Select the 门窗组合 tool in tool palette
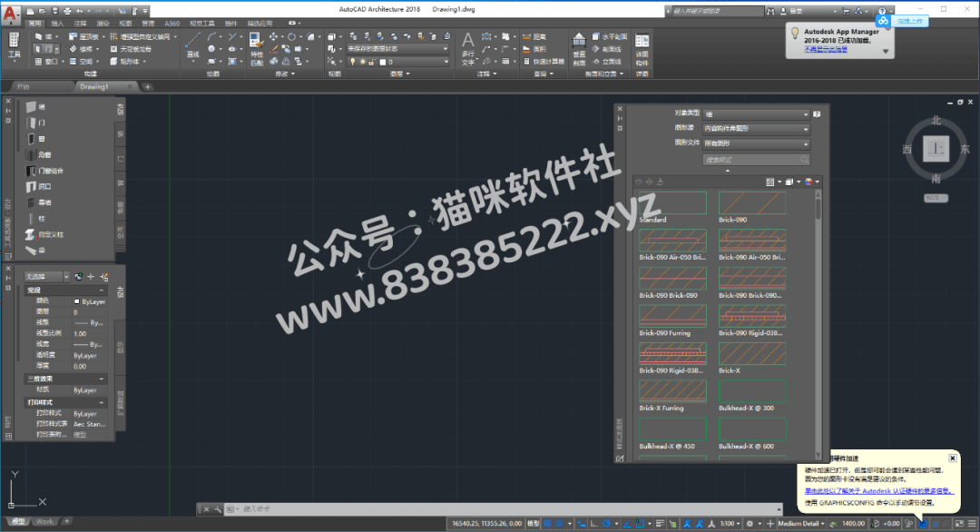Screen dimensions: 980x532 [x=45, y=171]
